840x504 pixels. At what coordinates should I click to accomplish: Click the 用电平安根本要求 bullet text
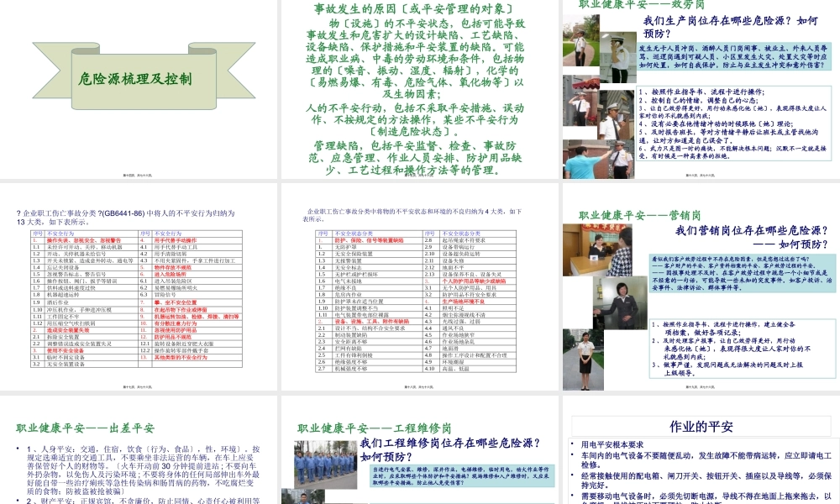[613, 447]
